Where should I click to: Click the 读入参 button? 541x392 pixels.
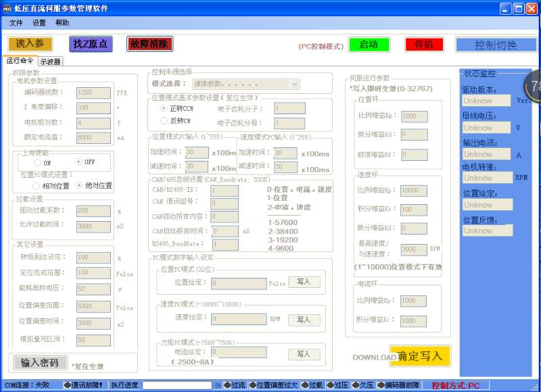tap(30, 44)
